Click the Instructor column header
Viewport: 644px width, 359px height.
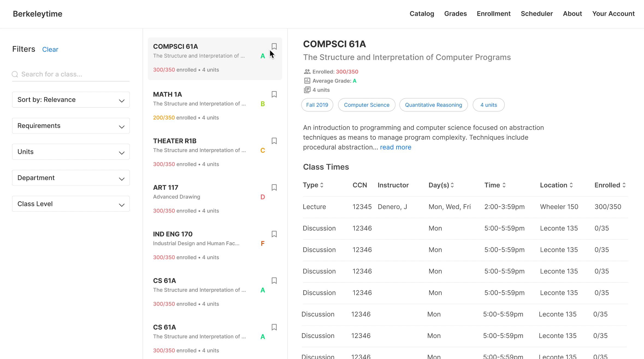tap(393, 185)
